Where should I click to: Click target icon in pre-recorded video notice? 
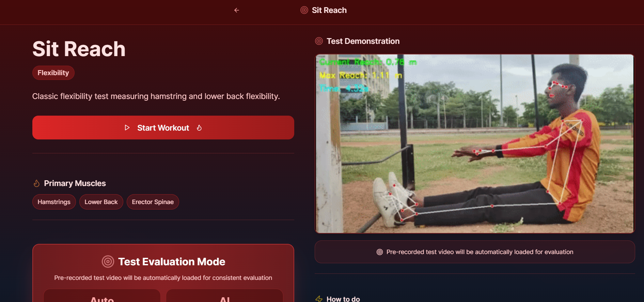[x=380, y=252]
